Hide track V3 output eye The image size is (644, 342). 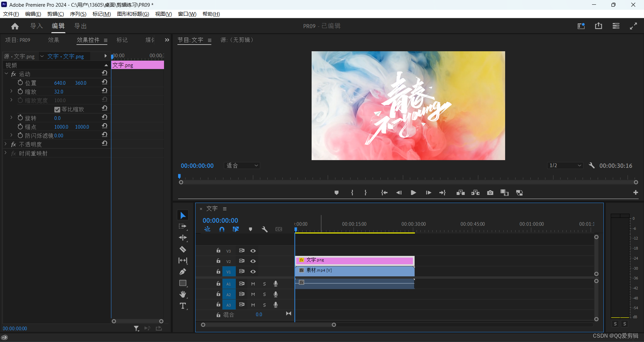tap(253, 251)
